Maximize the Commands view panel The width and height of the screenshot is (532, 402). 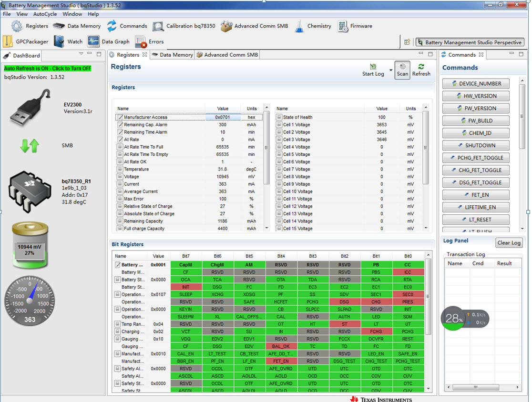pos(521,54)
